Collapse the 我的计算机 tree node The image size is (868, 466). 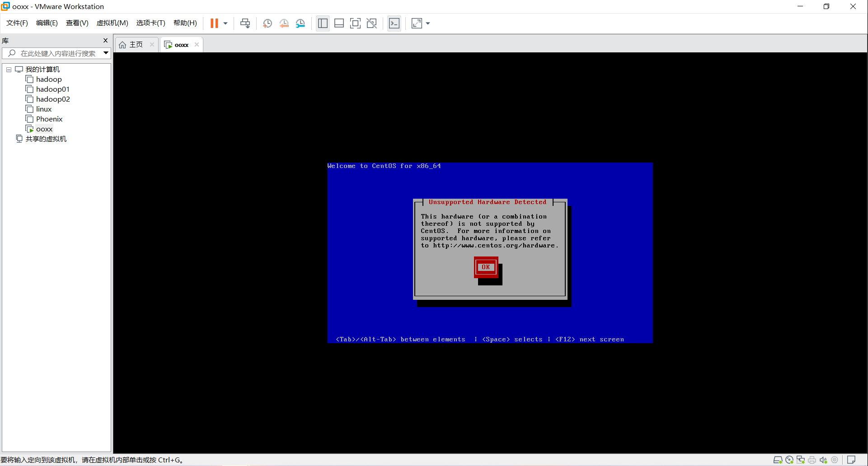point(9,70)
